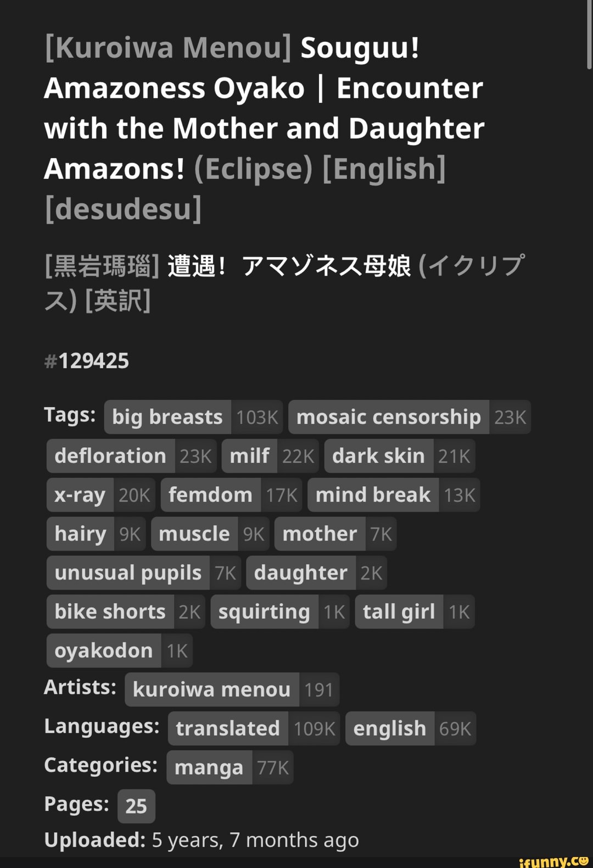This screenshot has width=593, height=868.
Task: Click the page count badge '25'
Action: click(x=136, y=806)
